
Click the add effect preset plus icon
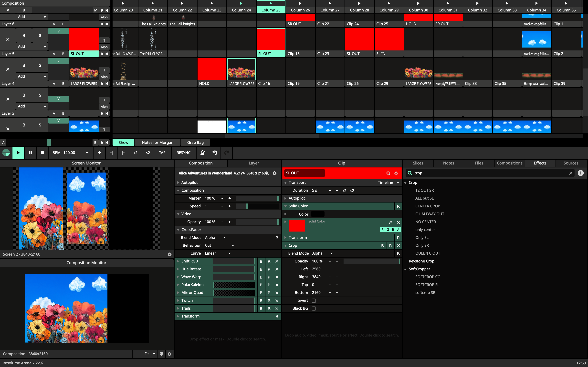coord(581,173)
